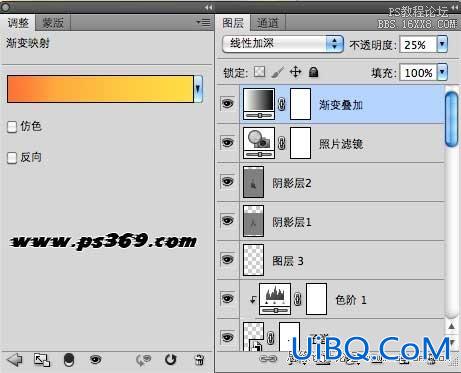Collapse the adjustments panel double arrows
The image size is (461, 373).
click(208, 7)
